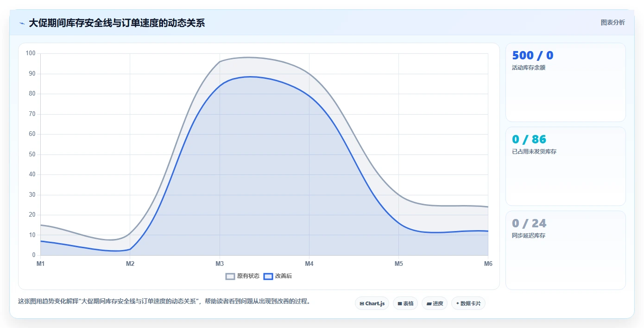Click the 原有状态 legend label
This screenshot has height=328, width=644.
coord(248,276)
